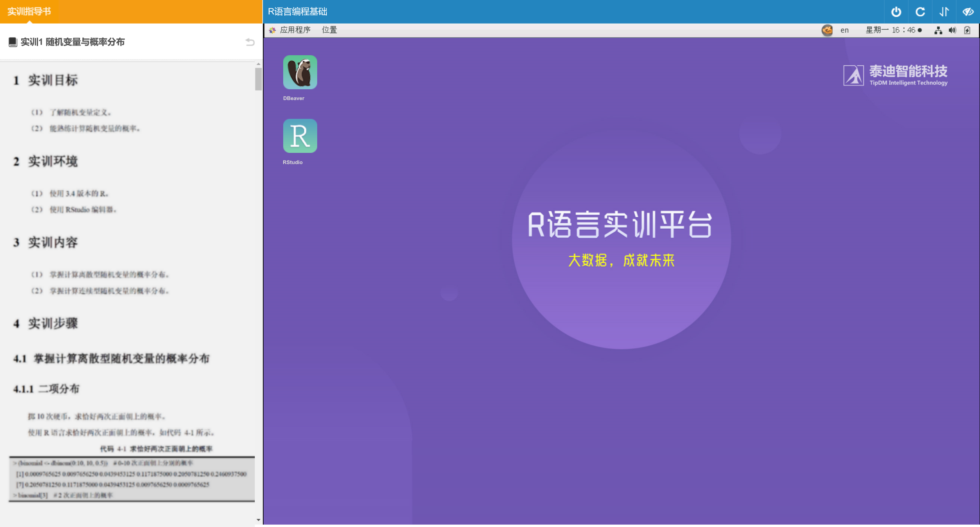Click the input method icon beside en
Viewport: 980px width, 527px height.
pyautogui.click(x=827, y=30)
